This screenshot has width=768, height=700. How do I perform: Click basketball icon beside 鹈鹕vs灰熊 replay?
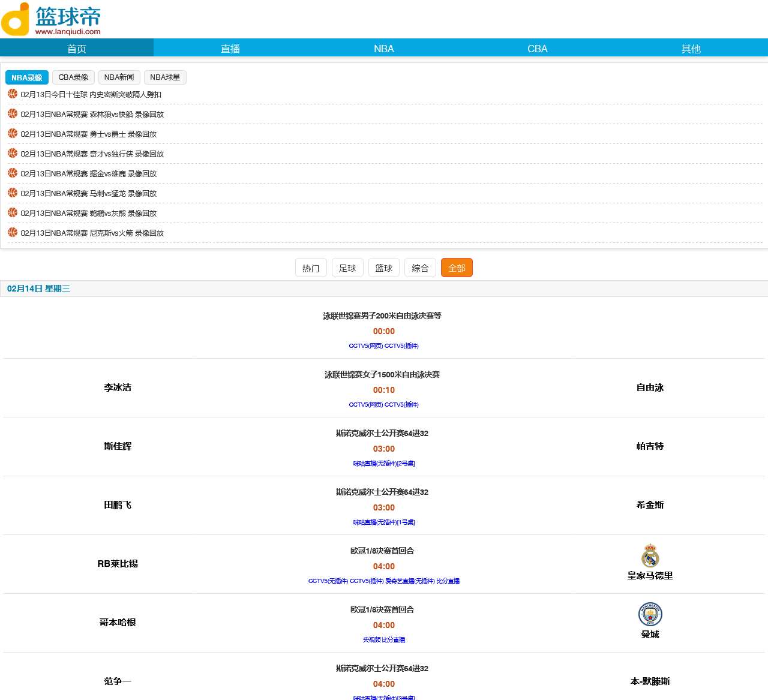[13, 212]
